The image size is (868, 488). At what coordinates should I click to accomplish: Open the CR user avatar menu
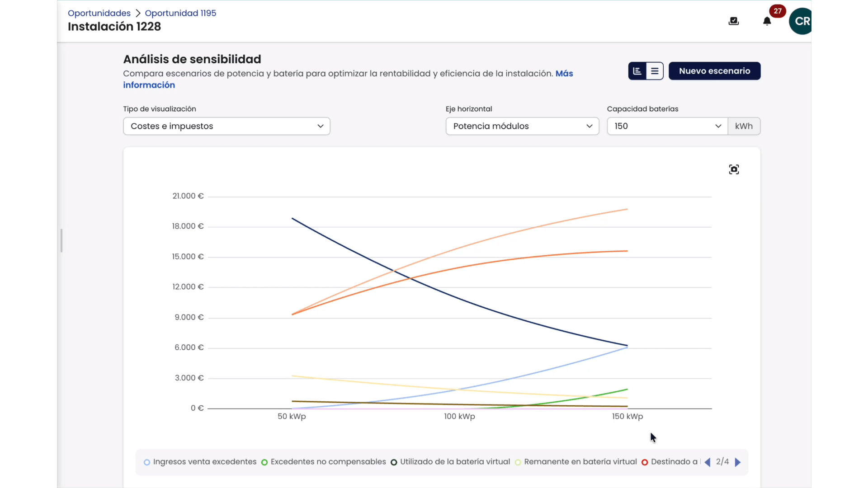click(800, 21)
